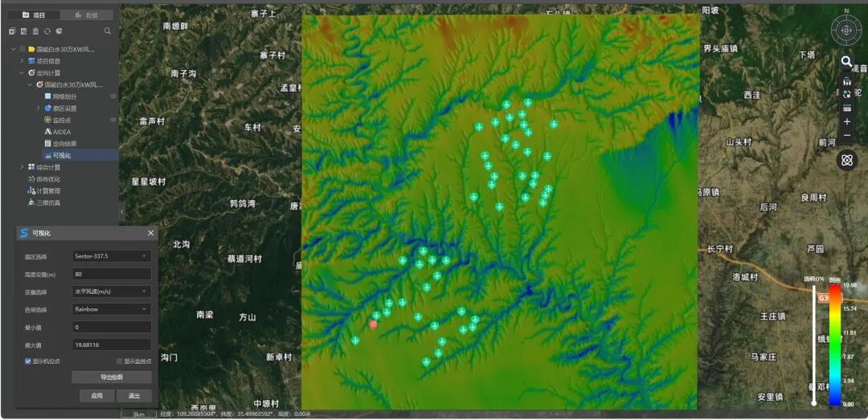Click the round atom-style 3D view button
Viewport: 868px width, 420px height.
(x=846, y=160)
